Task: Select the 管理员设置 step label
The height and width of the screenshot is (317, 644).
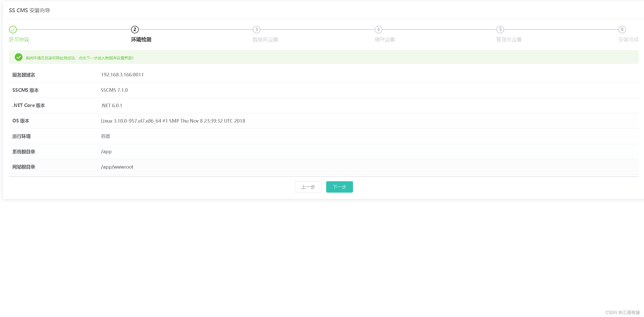Action: (x=509, y=39)
